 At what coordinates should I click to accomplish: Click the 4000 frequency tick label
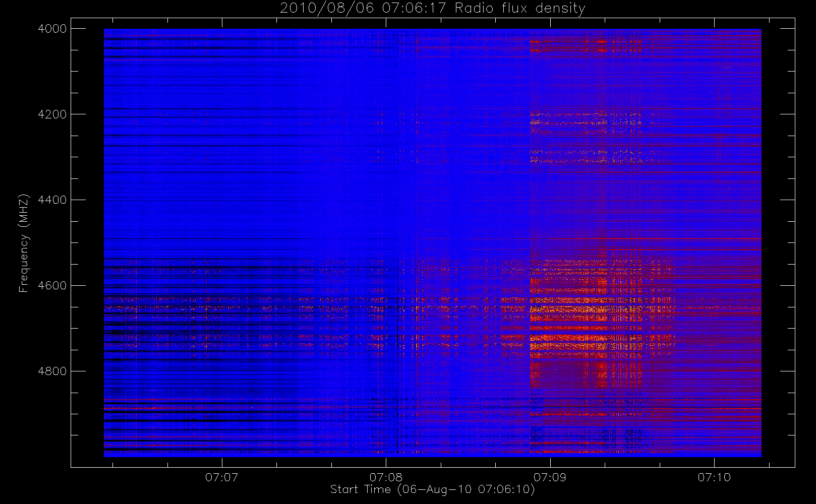click(x=52, y=29)
